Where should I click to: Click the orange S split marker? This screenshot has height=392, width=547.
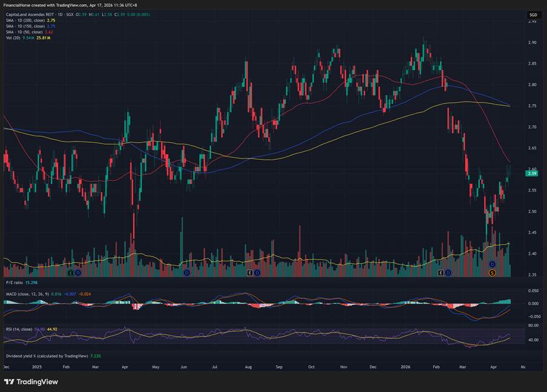[492, 273]
